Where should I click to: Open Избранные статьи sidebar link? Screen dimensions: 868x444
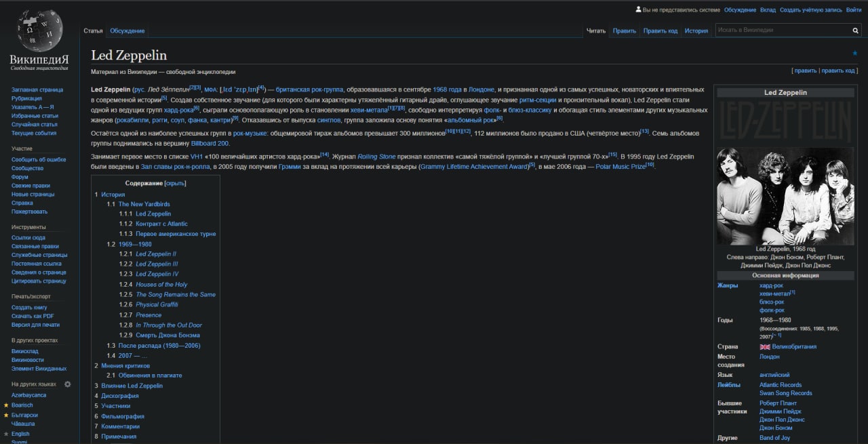(x=35, y=116)
